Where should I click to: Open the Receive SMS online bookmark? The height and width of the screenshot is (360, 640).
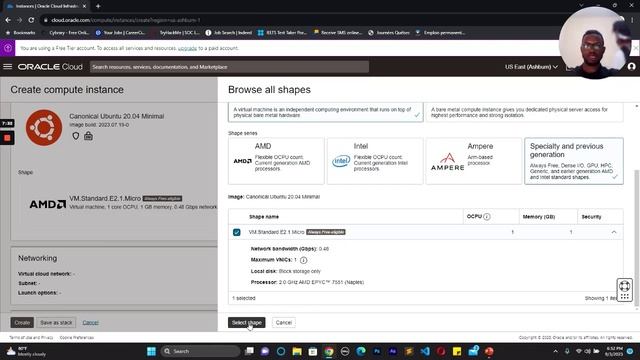(x=337, y=33)
